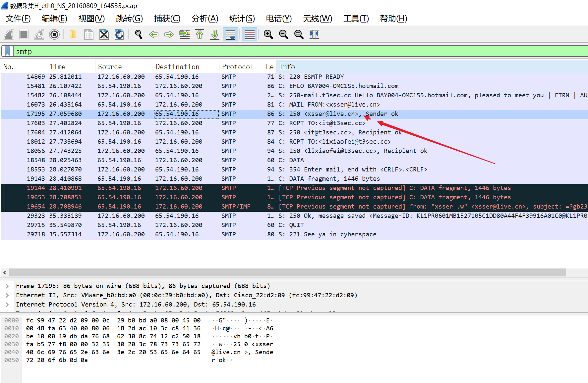Open the 帮助(H) menu
588x383 pixels.
tap(393, 19)
